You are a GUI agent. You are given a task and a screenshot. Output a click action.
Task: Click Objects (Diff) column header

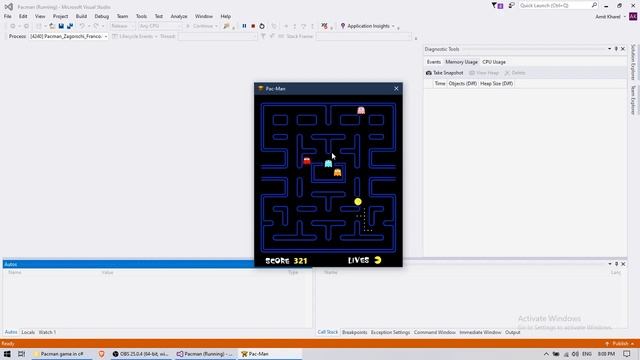462,83
